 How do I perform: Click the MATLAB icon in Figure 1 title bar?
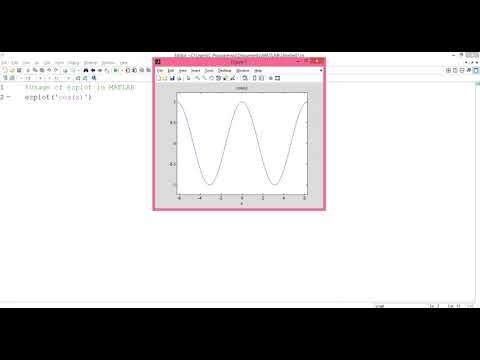pyautogui.click(x=158, y=62)
